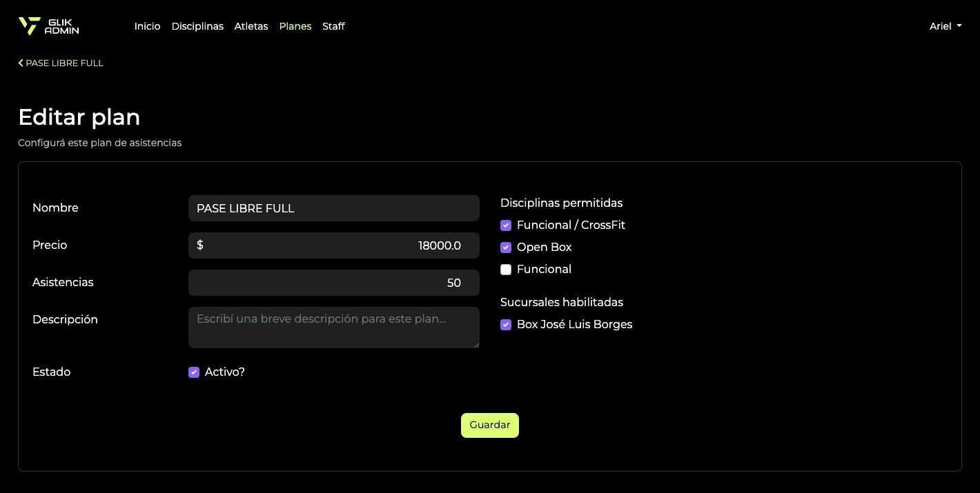Open the Staff section
This screenshot has width=980, height=493.
[x=333, y=26]
